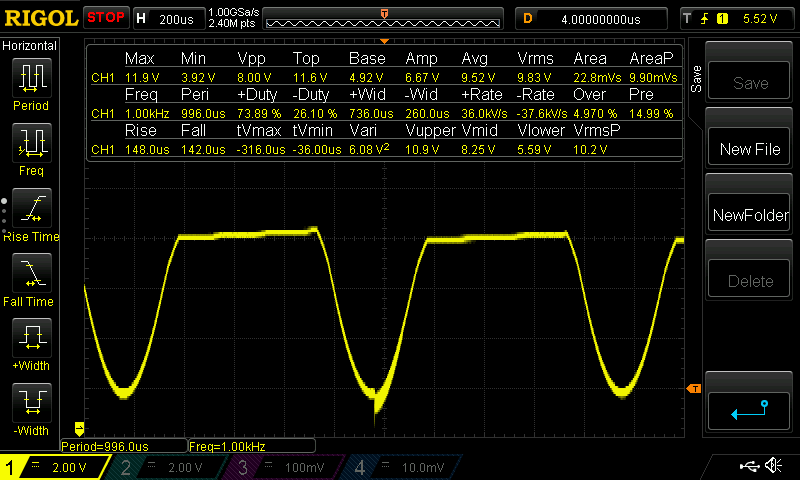The height and width of the screenshot is (480, 800).
Task: Click the Vari value 6.08 V²
Action: pyautogui.click(x=369, y=148)
